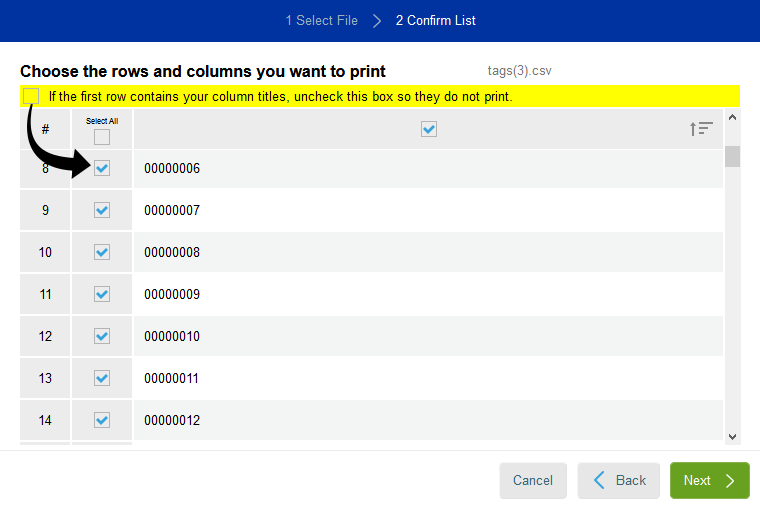The width and height of the screenshot is (760, 507).
Task: Click the sort ascending icon in column header
Action: (701, 129)
